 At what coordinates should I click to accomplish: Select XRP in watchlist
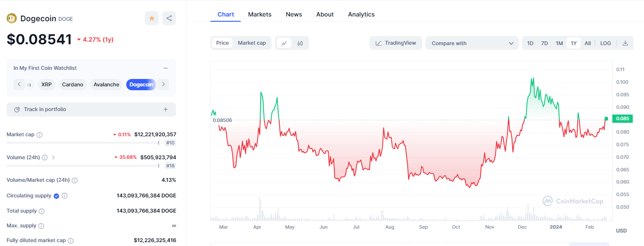point(46,85)
